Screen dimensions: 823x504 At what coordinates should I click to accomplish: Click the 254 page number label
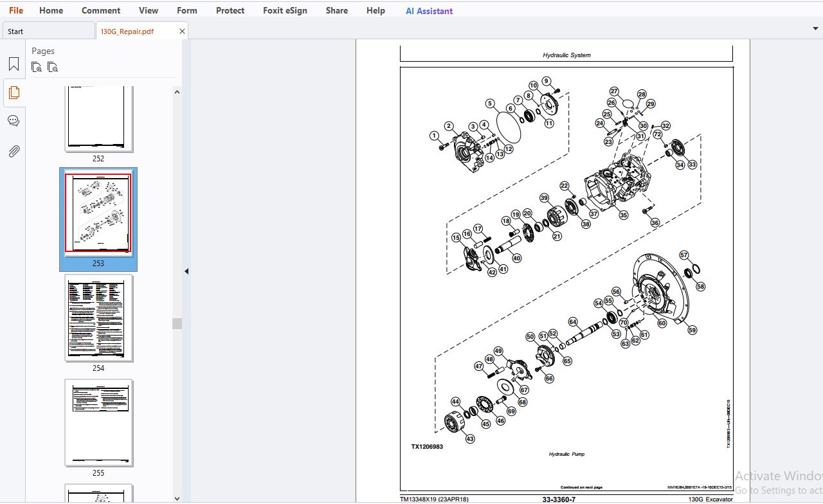(98, 368)
